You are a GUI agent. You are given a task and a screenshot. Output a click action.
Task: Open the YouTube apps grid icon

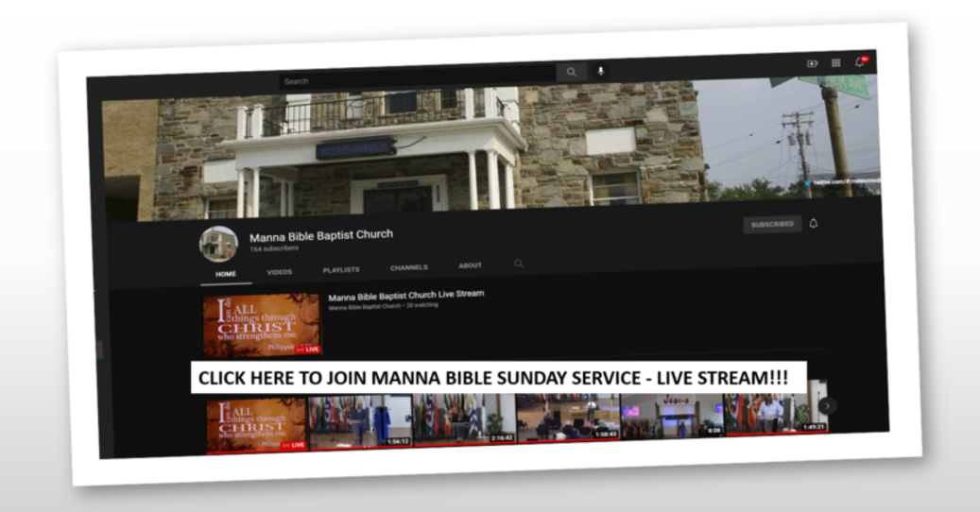(835, 62)
